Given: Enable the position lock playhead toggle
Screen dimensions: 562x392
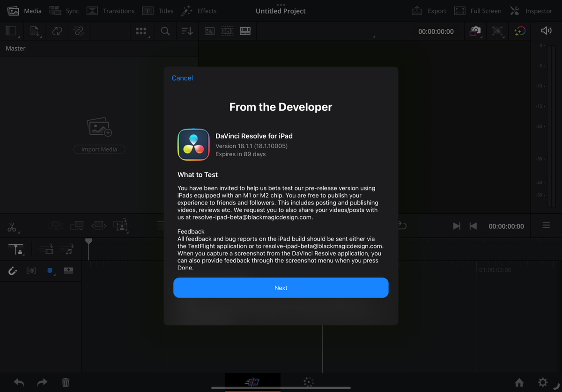Looking at the screenshot, I should click(16, 249).
